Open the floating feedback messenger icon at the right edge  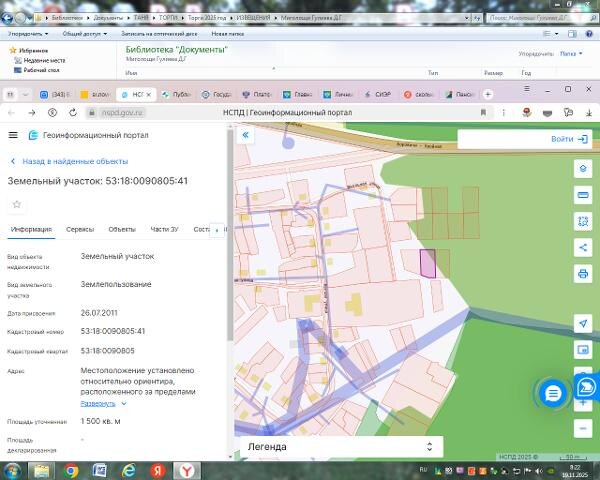(587, 387)
